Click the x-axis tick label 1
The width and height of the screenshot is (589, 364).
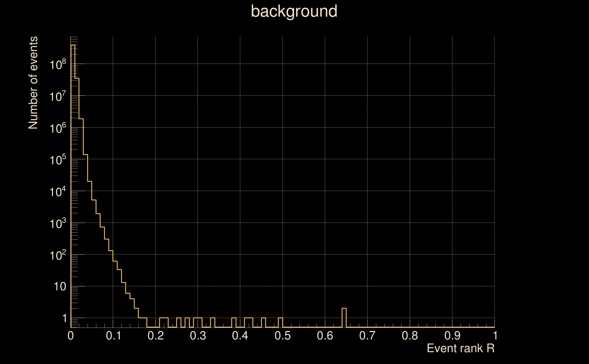[495, 336]
